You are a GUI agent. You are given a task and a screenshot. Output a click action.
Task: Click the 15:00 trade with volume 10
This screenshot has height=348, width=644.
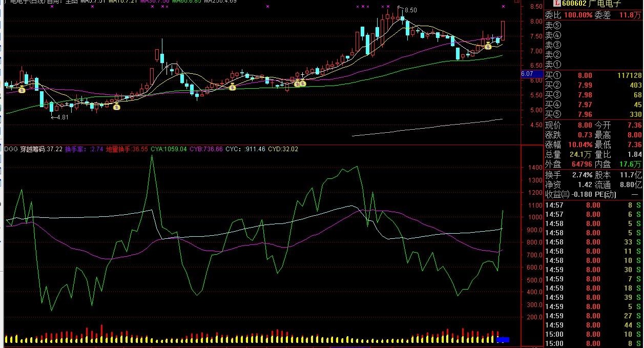tap(593, 334)
